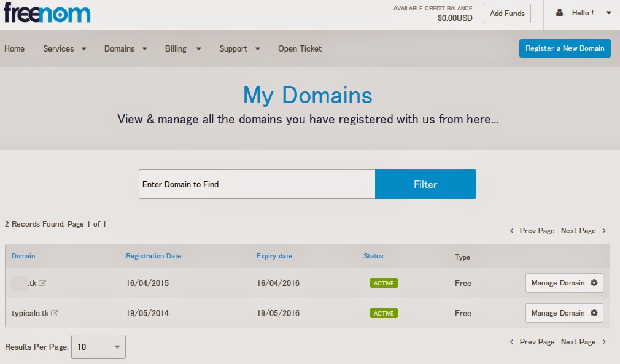The width and height of the screenshot is (620, 364).
Task: Click ACTIVE badge in 16/04/2015 row
Action: pos(384,283)
